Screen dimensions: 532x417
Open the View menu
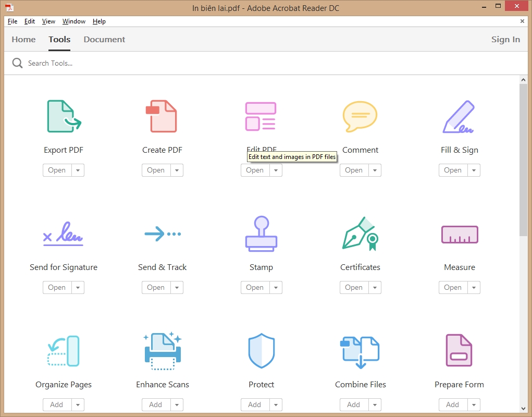tap(48, 21)
